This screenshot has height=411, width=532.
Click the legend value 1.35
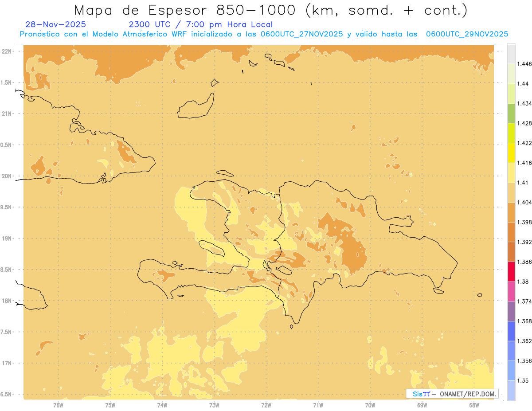[x=523, y=380]
